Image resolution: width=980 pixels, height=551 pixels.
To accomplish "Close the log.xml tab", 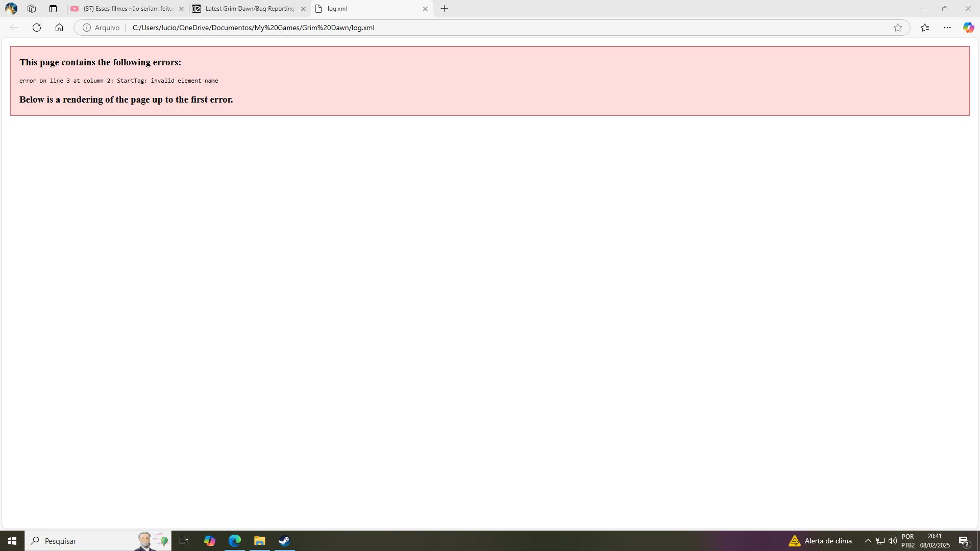I will coord(425,9).
